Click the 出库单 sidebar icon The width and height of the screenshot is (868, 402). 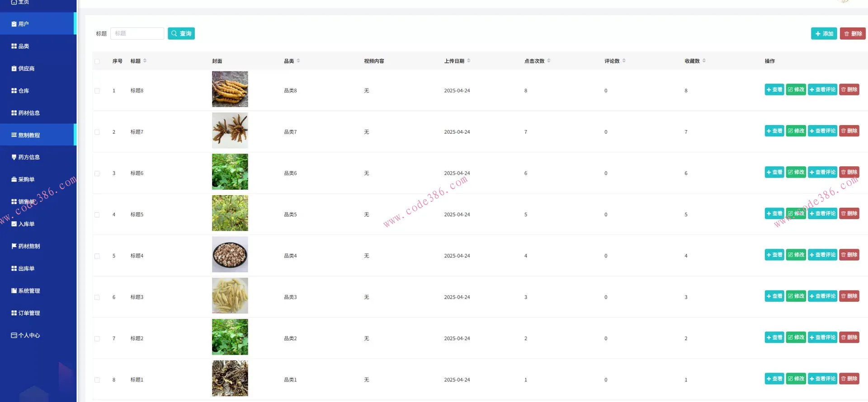tap(14, 268)
